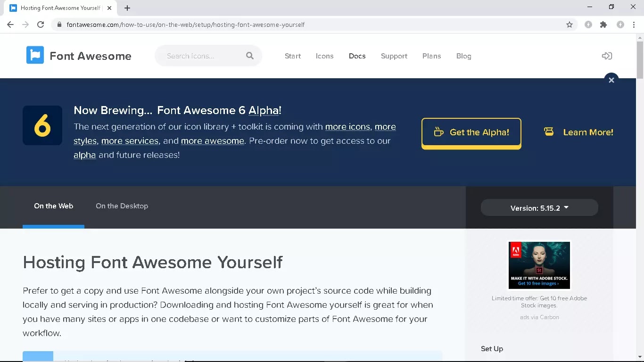Open the Blog navigation link
644x362 pixels.
click(464, 56)
